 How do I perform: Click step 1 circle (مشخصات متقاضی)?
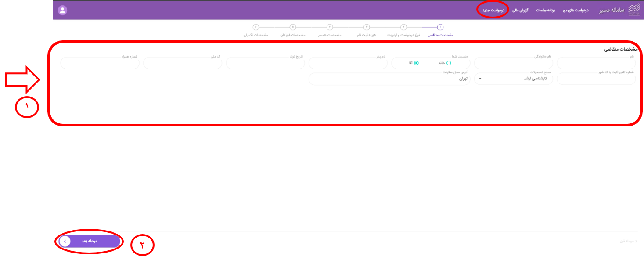[440, 27]
